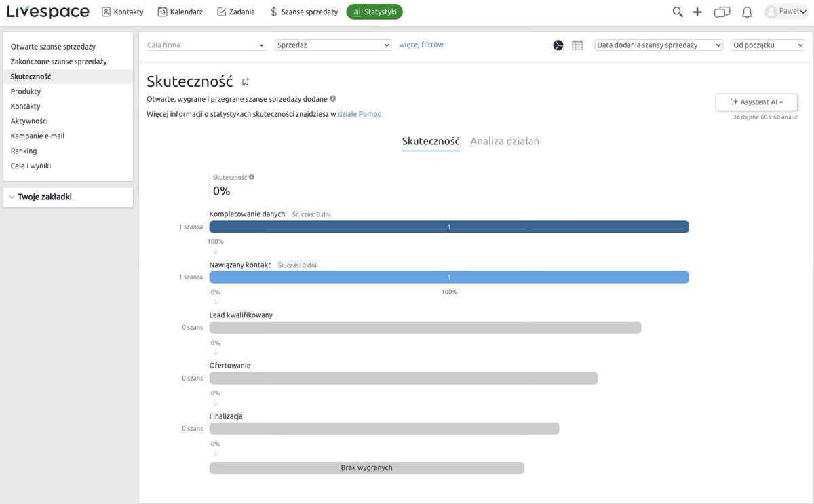Click the Lead kwalifikowany grey bar
This screenshot has width=814, height=504.
pyautogui.click(x=425, y=328)
